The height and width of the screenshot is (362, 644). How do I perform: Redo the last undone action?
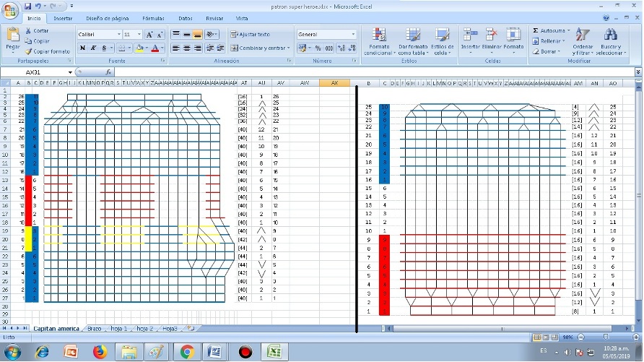[53, 7]
